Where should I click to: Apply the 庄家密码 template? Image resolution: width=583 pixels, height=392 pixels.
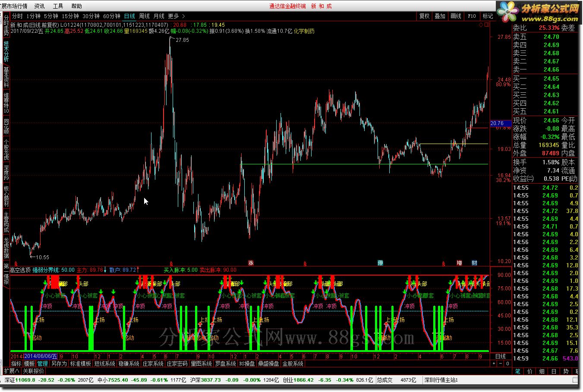(x=177, y=364)
